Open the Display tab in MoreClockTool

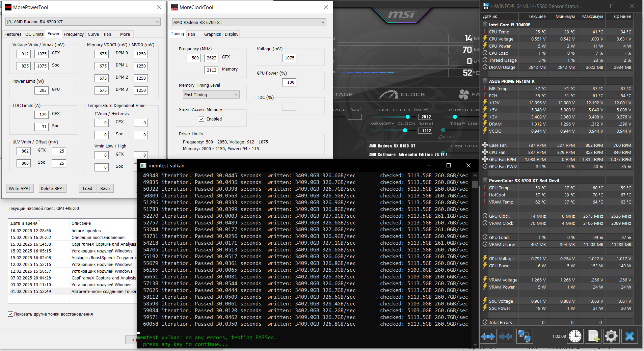232,34
